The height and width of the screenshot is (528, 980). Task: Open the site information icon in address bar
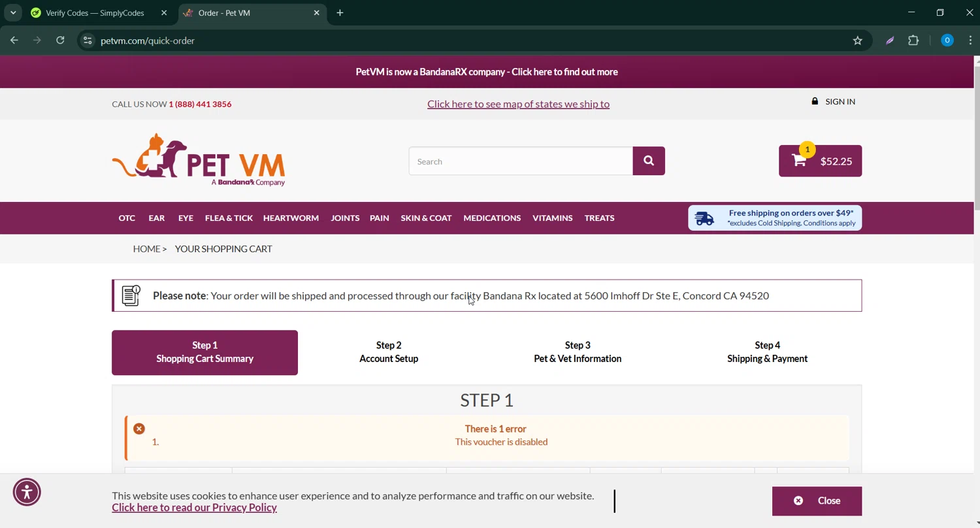(x=88, y=41)
